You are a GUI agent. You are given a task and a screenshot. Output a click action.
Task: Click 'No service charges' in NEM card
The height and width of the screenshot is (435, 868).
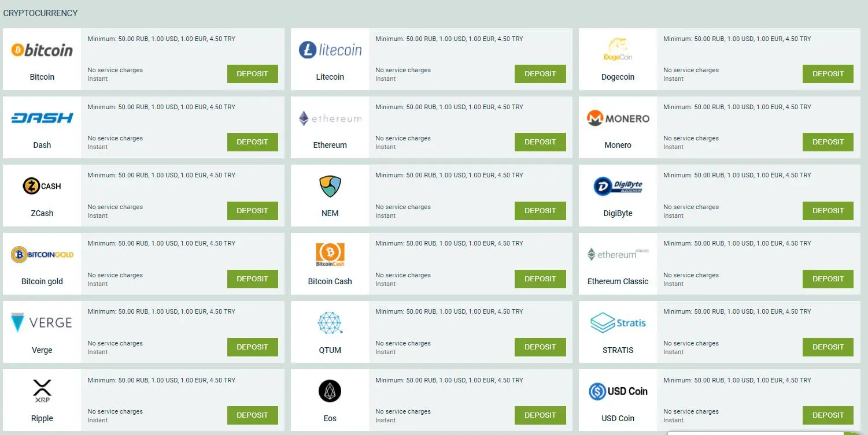(403, 207)
